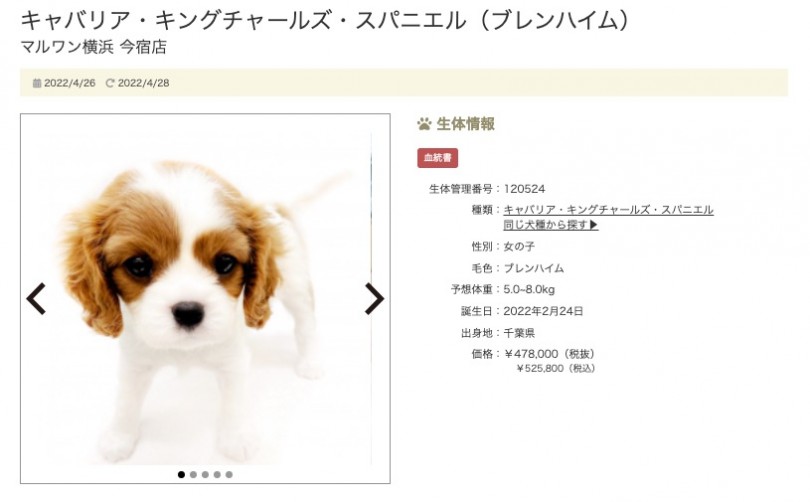Click the calendar icon next to 2022/4/26

point(37,83)
